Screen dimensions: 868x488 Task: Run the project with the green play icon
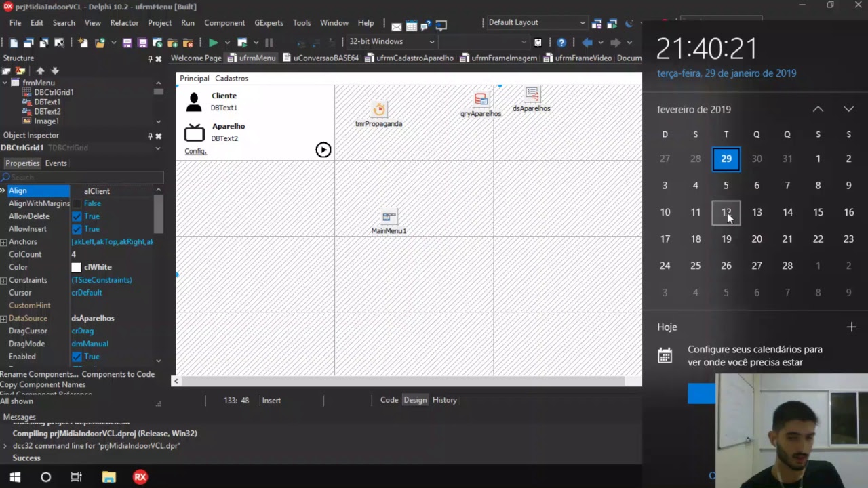213,42
